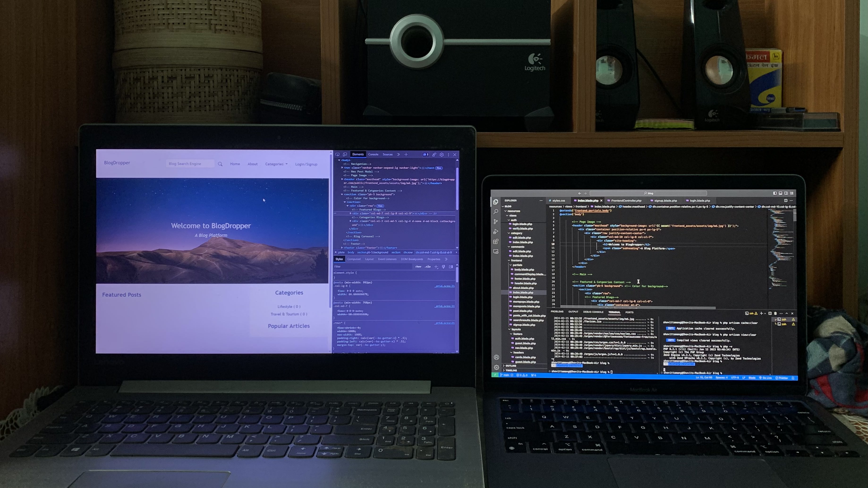
Task: Expand the nav element in the DevTools DOM tree
Action: (342, 168)
